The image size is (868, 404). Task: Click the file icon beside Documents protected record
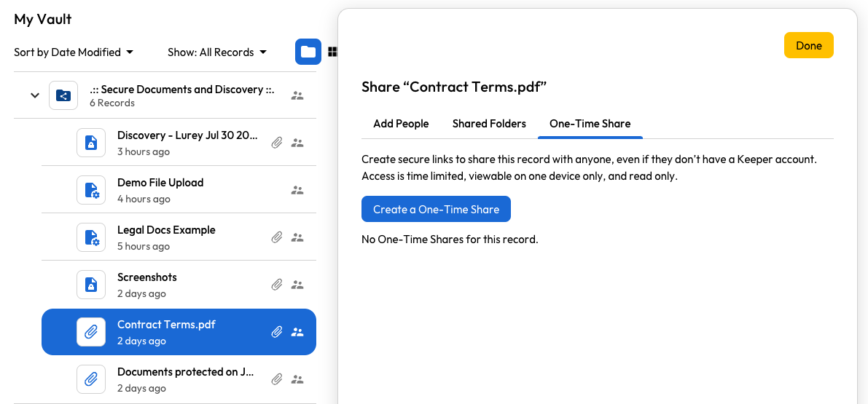click(91, 379)
